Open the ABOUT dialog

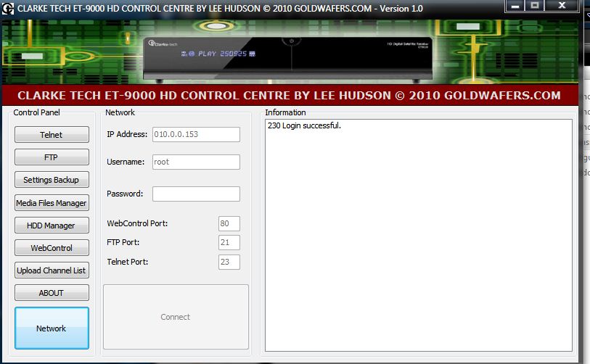[x=52, y=293]
